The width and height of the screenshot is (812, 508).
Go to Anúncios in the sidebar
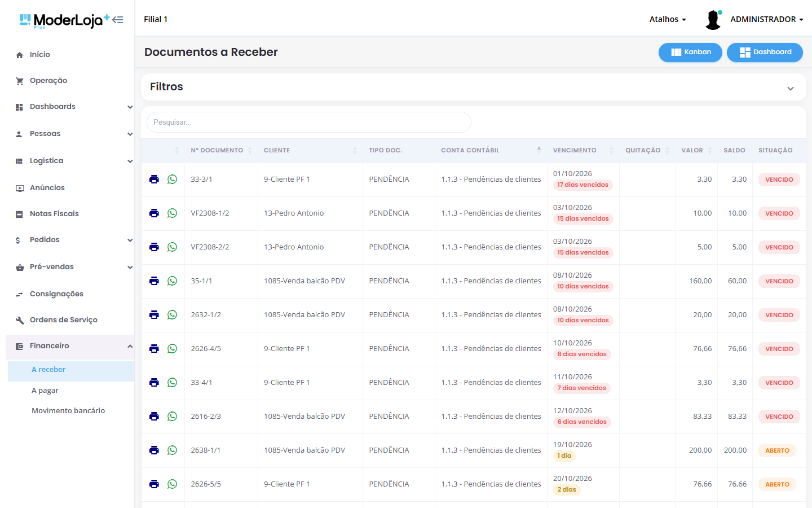[x=70, y=188]
